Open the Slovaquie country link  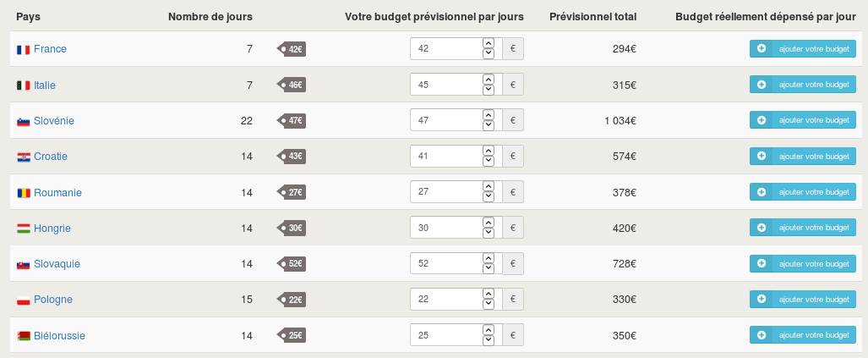[x=57, y=264]
